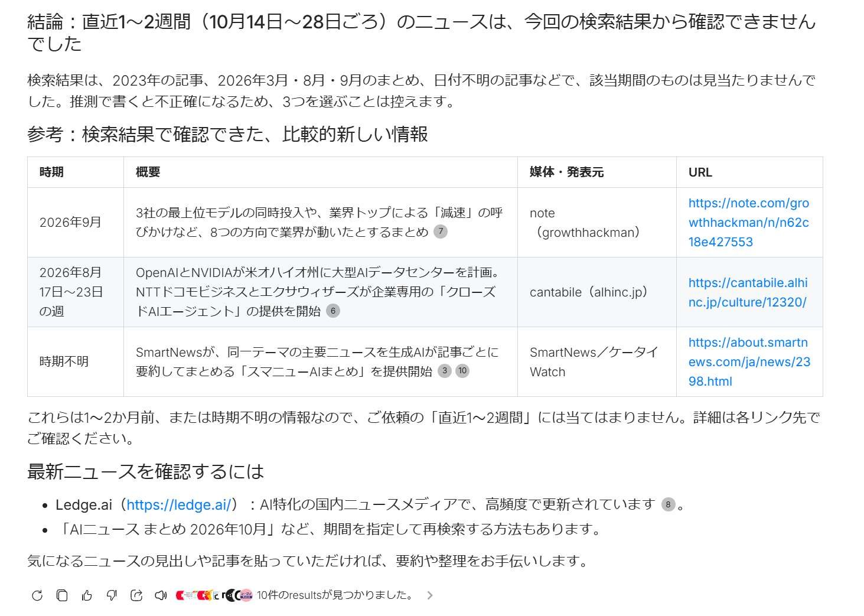Screen dimensions: 864x616
Task: Click the 気になるニュースの見出し closing sentence
Action: 309,561
